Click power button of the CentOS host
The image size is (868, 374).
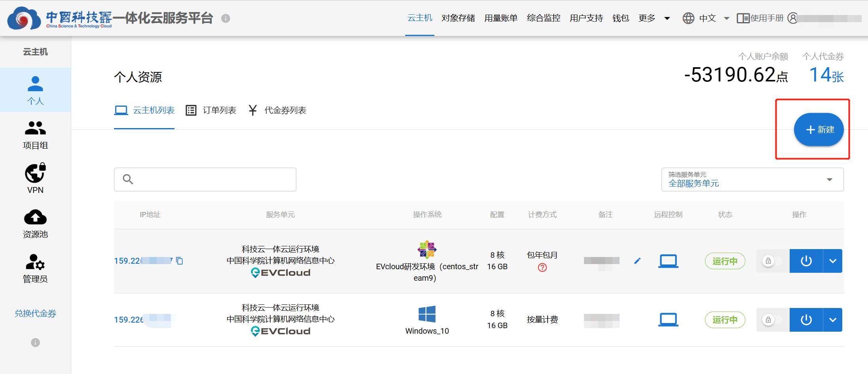coord(806,261)
